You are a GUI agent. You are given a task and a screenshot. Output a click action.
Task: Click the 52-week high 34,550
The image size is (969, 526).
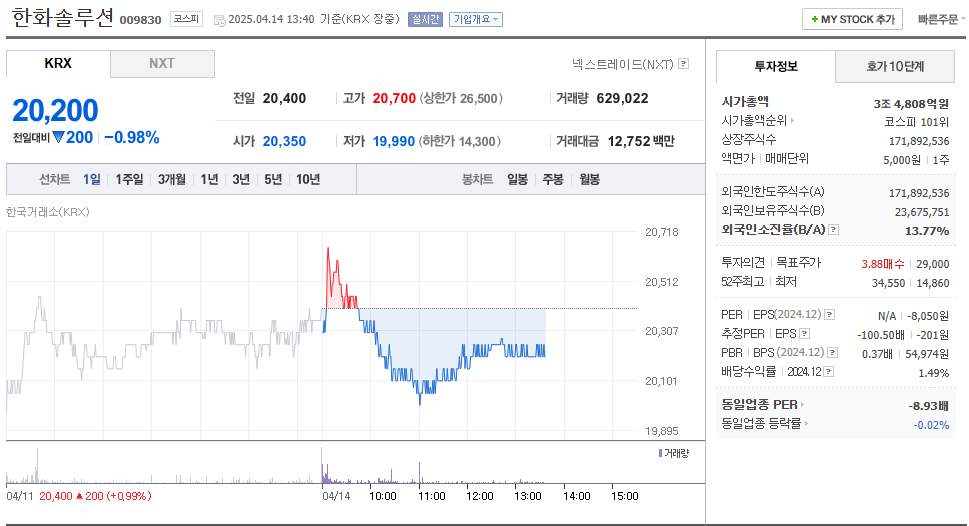coord(888,283)
